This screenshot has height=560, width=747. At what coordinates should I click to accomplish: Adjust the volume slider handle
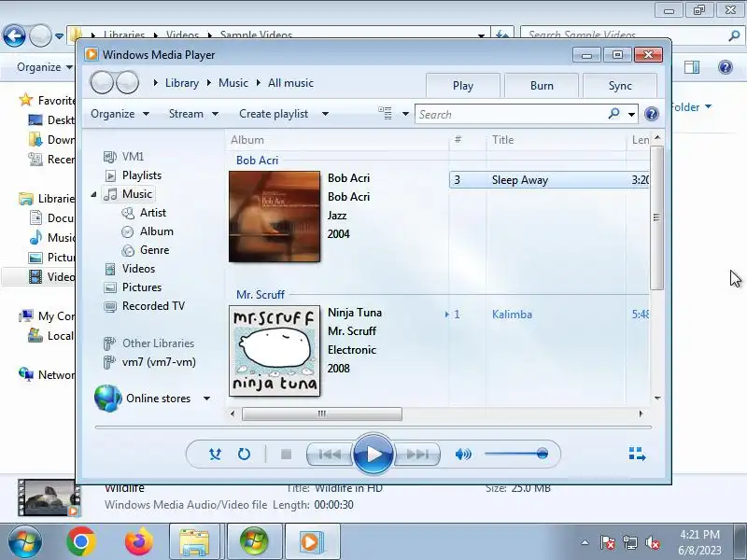point(542,454)
